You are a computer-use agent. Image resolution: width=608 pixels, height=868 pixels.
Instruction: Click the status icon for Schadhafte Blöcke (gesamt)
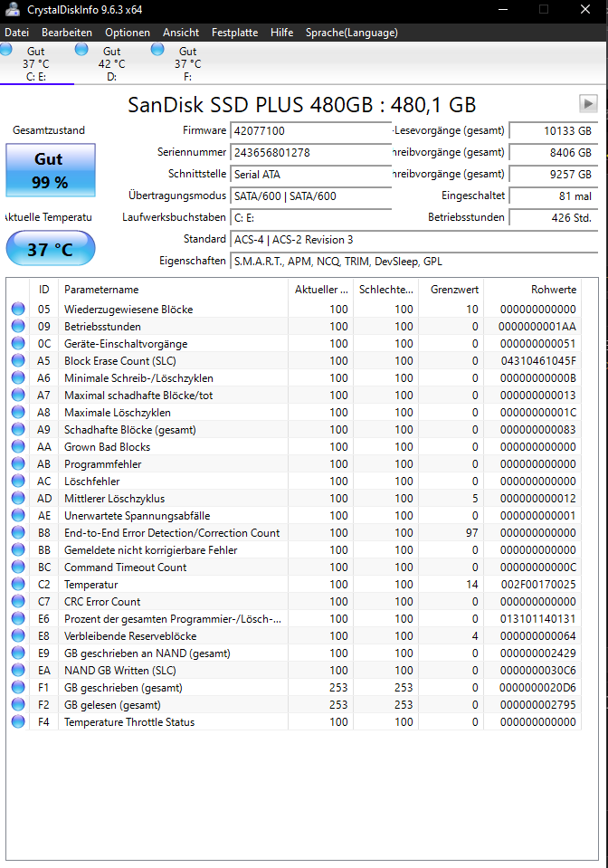(x=18, y=429)
